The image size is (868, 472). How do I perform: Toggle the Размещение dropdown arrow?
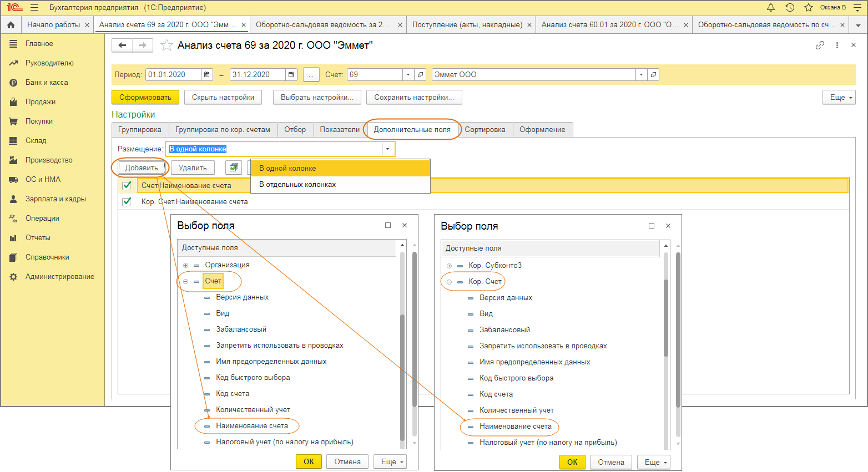pos(388,149)
